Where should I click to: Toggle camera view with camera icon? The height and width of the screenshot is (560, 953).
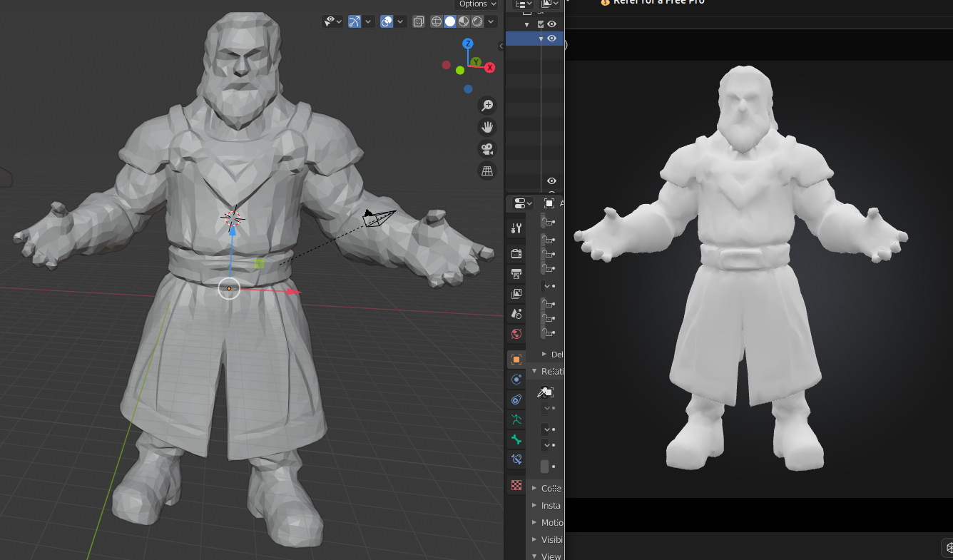click(488, 149)
